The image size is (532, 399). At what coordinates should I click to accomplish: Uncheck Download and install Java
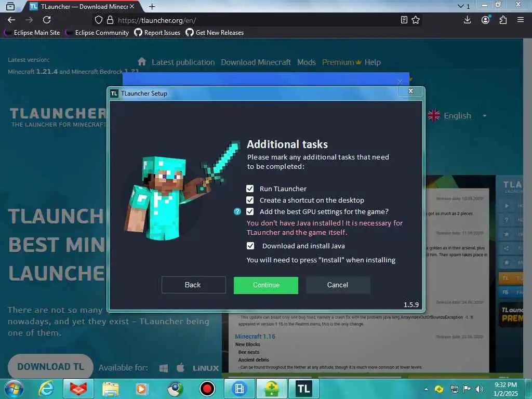tap(250, 246)
